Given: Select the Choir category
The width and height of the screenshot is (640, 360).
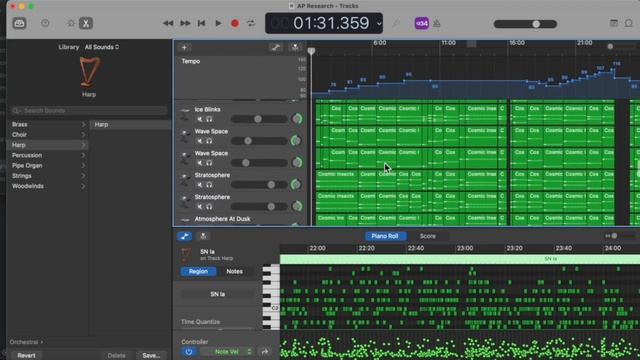Looking at the screenshot, I should [x=19, y=134].
